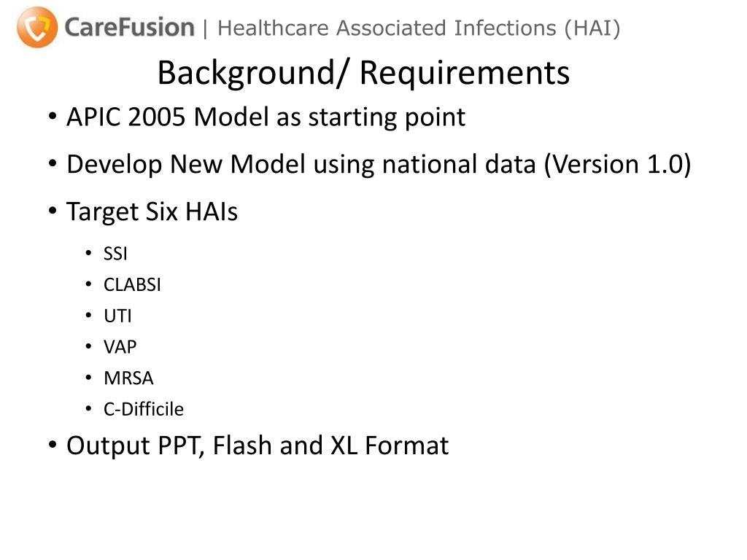Select the C-Difficile sub-bullet item
This screenshot has width=747, height=560.
point(144,409)
